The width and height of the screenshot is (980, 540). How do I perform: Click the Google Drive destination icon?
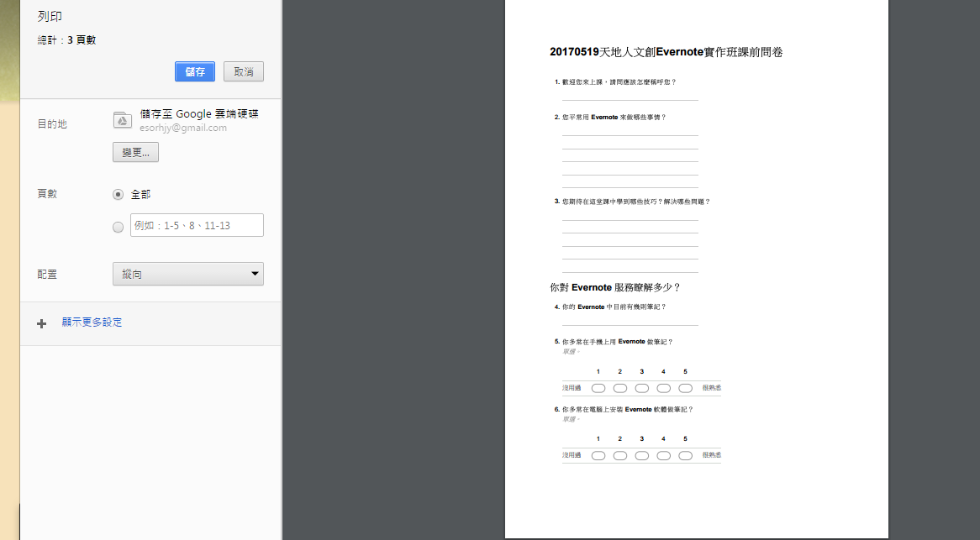click(x=123, y=120)
